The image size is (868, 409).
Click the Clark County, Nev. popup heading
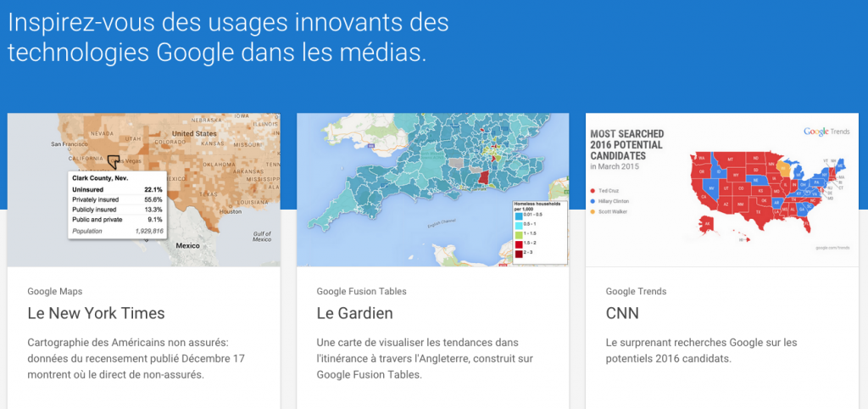(x=100, y=179)
